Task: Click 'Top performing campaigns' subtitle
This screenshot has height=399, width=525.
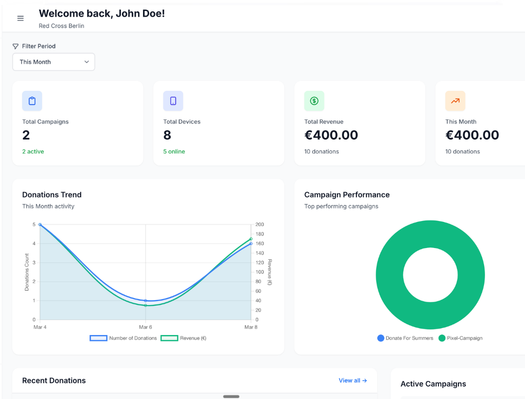Action: pyautogui.click(x=341, y=206)
